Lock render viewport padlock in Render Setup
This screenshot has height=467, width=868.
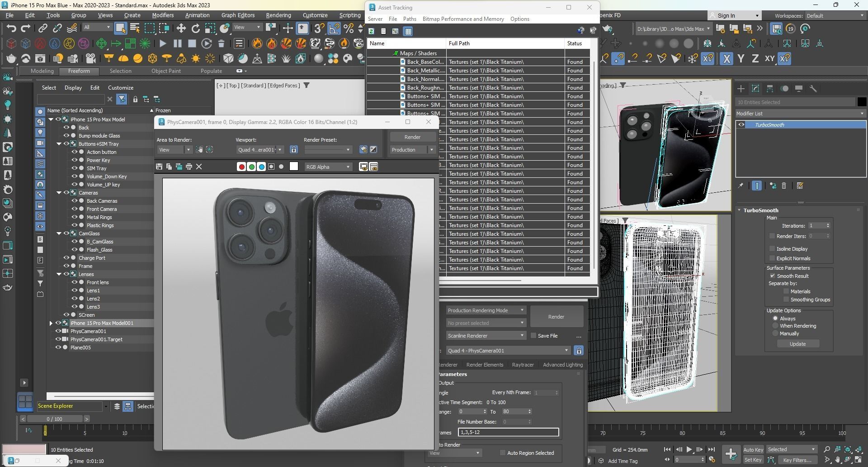pyautogui.click(x=578, y=350)
